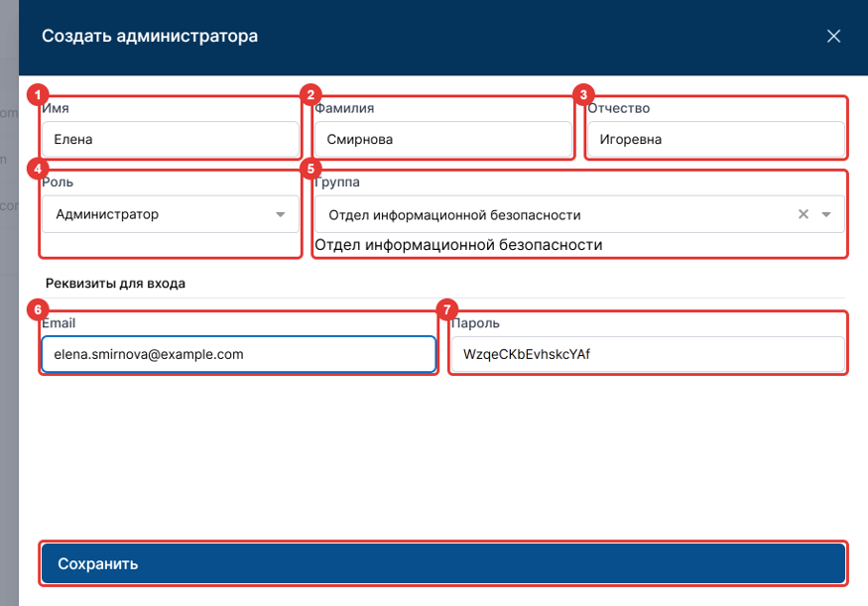The image size is (868, 606).
Task: Click the Пароль field label
Action: pyautogui.click(x=475, y=323)
